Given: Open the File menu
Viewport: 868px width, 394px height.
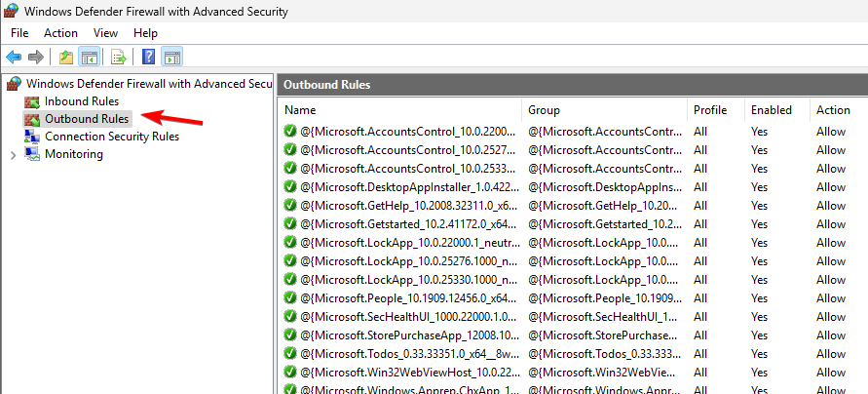Looking at the screenshot, I should tap(19, 32).
